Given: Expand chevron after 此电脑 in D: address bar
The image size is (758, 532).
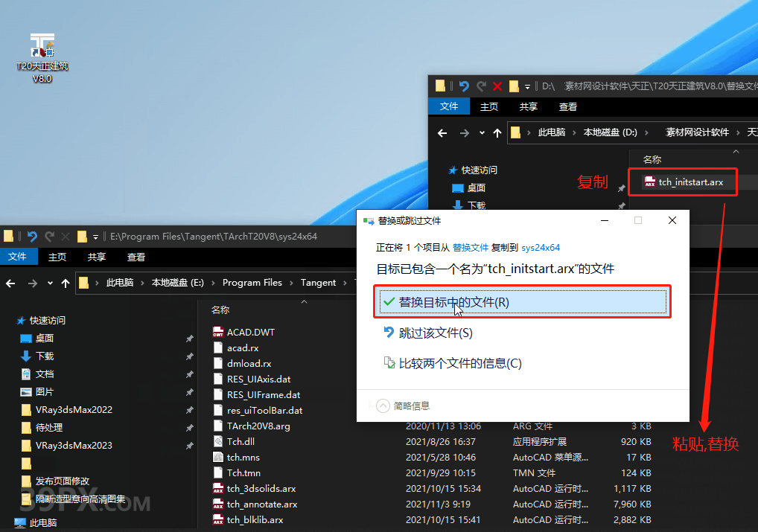Looking at the screenshot, I should click(x=574, y=133).
